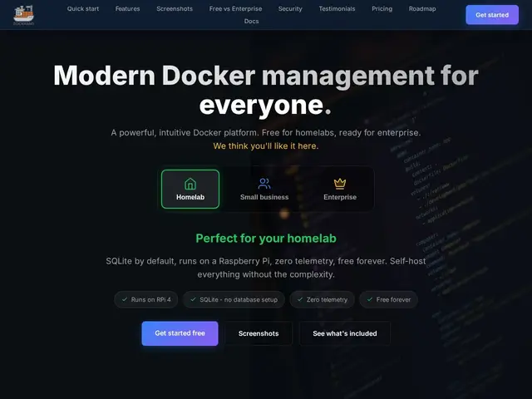The height and width of the screenshot is (399, 532).
Task: Go to the Pricing section
Action: click(x=382, y=9)
